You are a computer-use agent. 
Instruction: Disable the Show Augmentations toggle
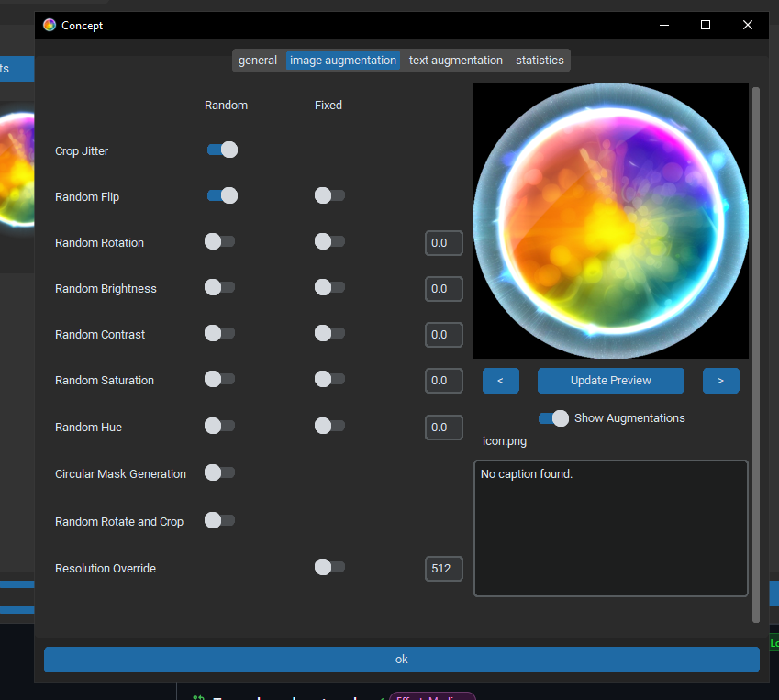553,418
